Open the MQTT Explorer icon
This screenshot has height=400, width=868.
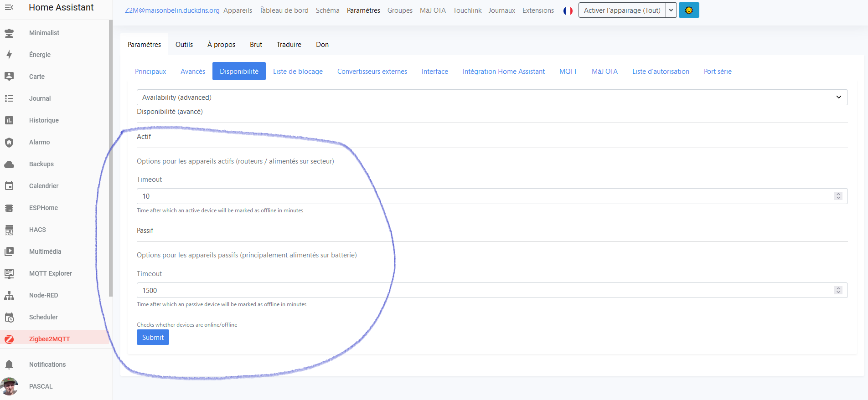coord(9,273)
